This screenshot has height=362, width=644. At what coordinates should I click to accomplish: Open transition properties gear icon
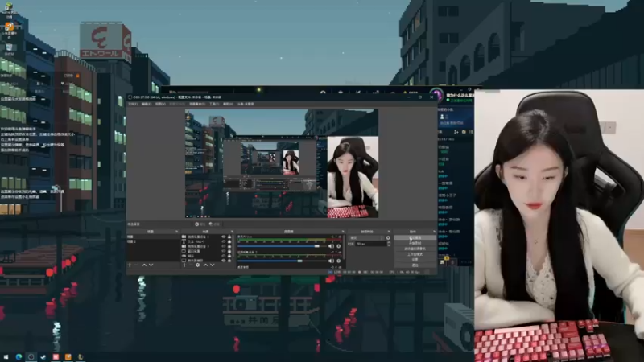point(388,237)
